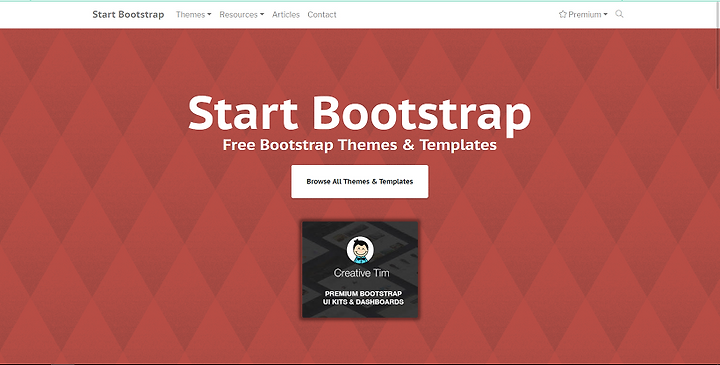The width and height of the screenshot is (720, 365).
Task: Click Browse All Themes & Templates button
Action: click(360, 181)
